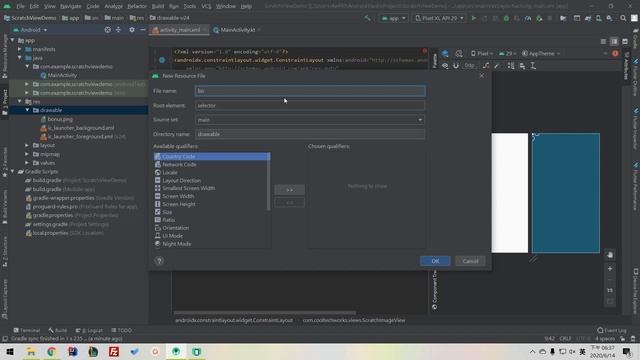Screen dimensions: 640x360
Task: Open the Navigate menu
Action: [71, 6]
